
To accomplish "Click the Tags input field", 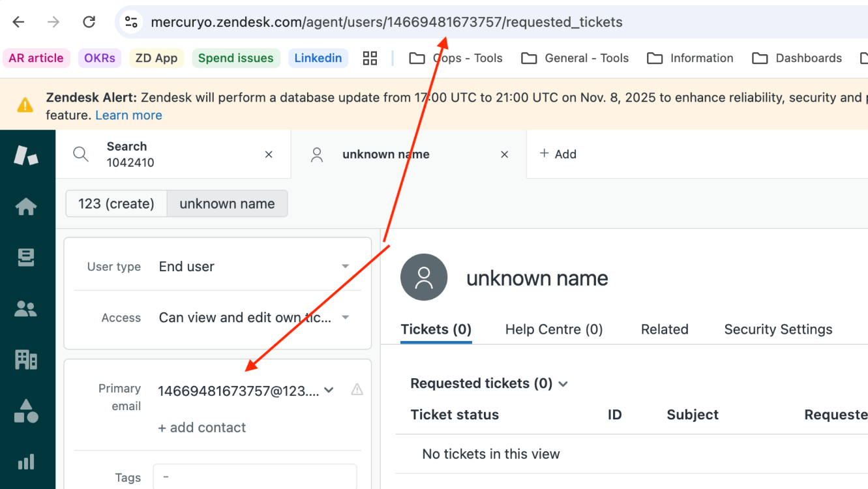I will 254,477.
